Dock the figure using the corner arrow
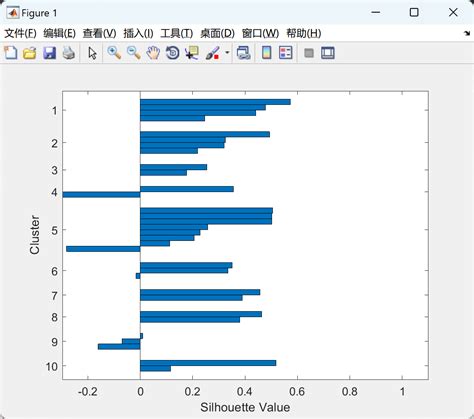The width and height of the screenshot is (474, 419). click(467, 33)
